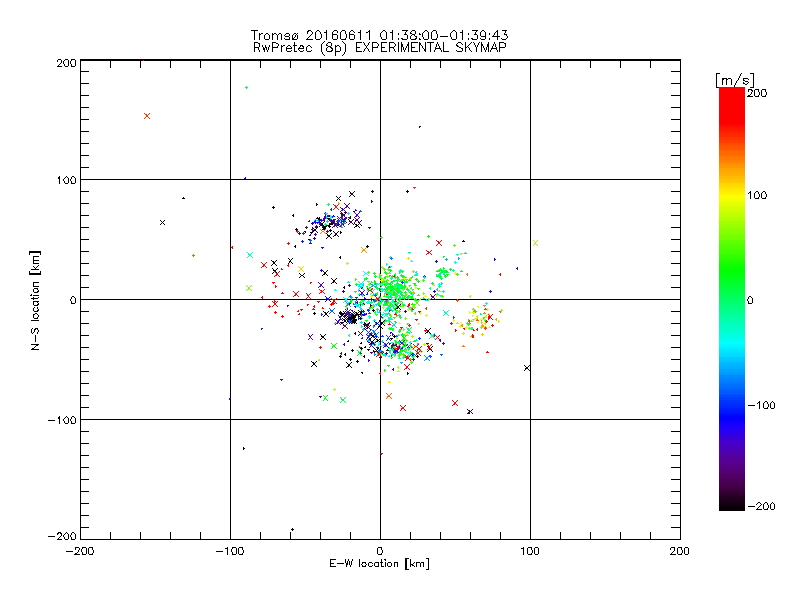The height and width of the screenshot is (600, 800).
Task: Click the y-axis '-200' tick label
Action: (x=62, y=536)
